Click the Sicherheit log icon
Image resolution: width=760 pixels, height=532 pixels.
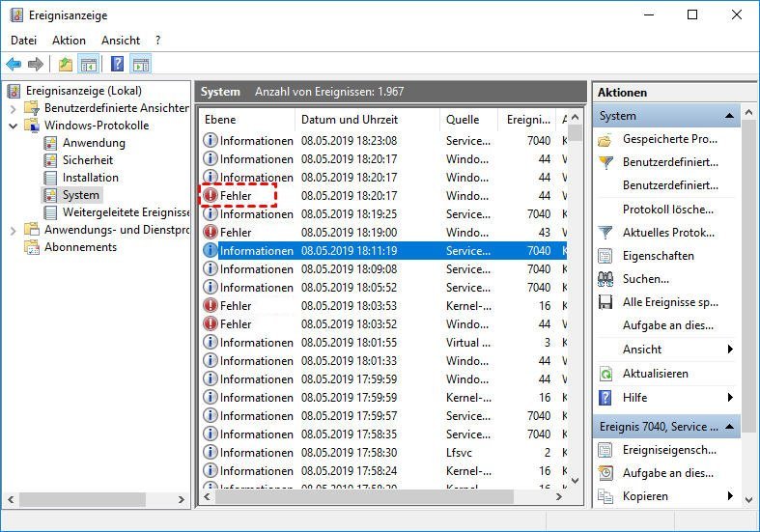[50, 160]
